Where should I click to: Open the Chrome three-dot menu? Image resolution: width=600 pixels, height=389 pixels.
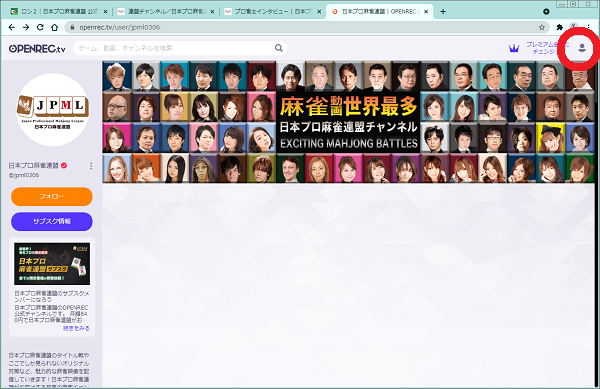tap(589, 27)
